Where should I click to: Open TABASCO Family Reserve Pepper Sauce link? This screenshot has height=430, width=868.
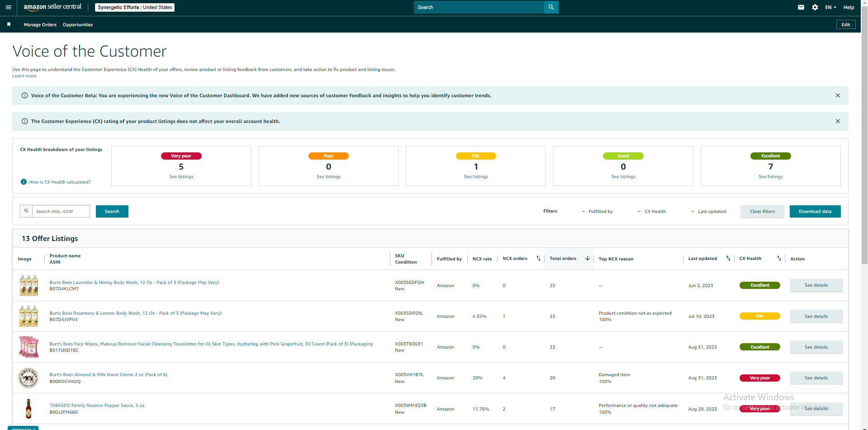pos(98,405)
